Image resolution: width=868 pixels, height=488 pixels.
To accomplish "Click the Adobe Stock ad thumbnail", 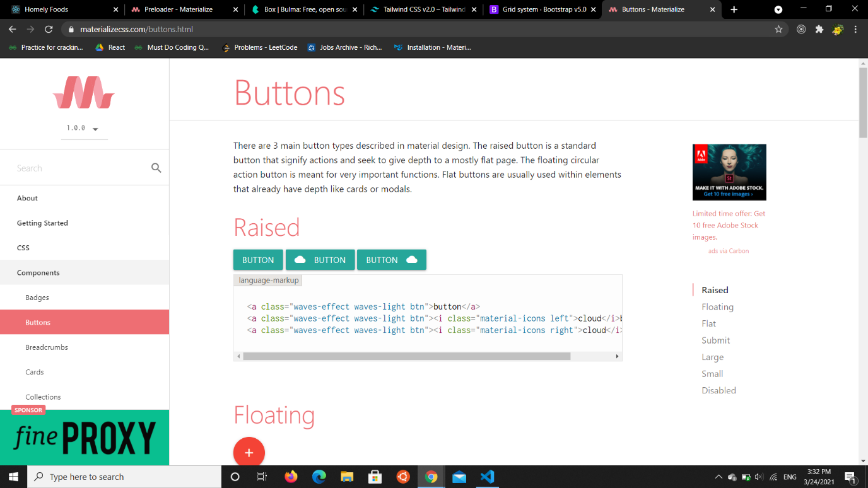I will click(729, 172).
